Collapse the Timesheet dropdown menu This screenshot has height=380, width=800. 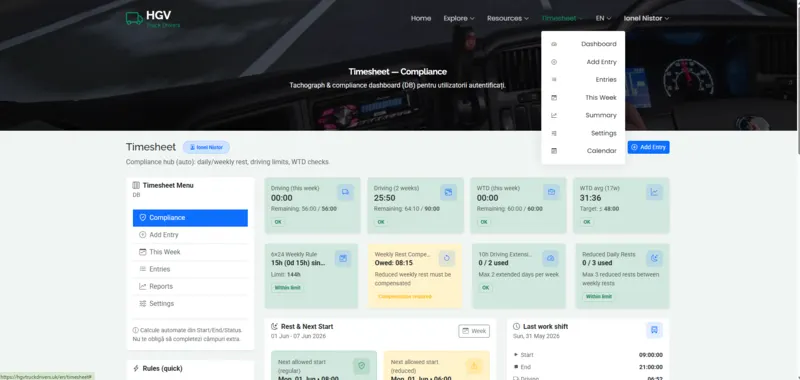pyautogui.click(x=562, y=18)
